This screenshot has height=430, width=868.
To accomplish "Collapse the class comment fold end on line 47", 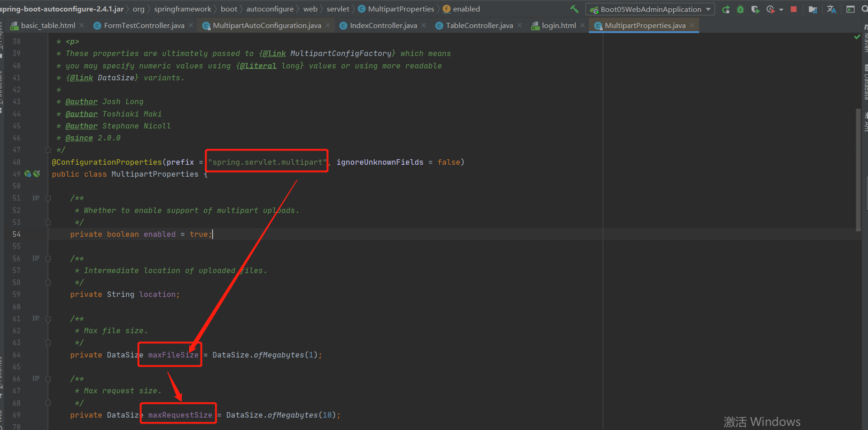I will [48, 150].
